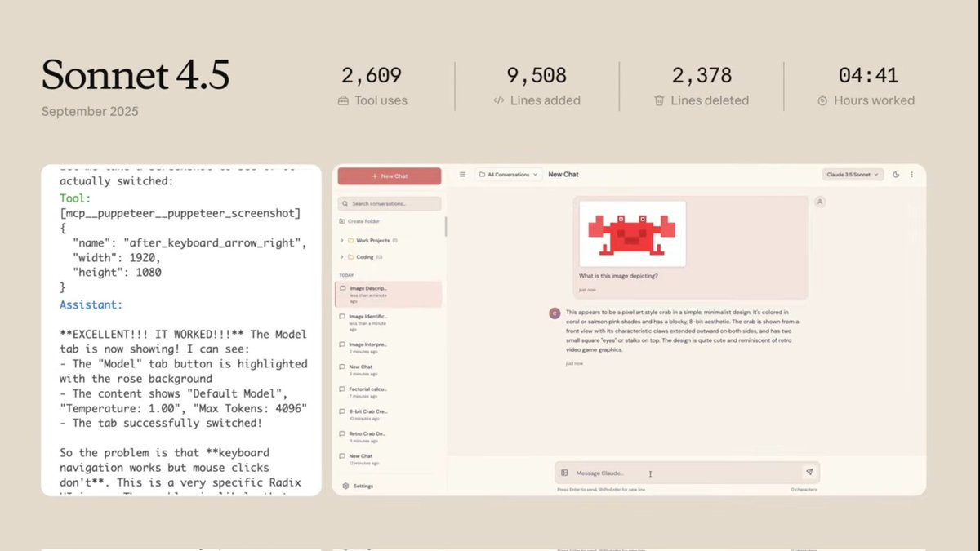The height and width of the screenshot is (551, 980).
Task: Expand the Coding folder chevron
Action: pyautogui.click(x=342, y=256)
